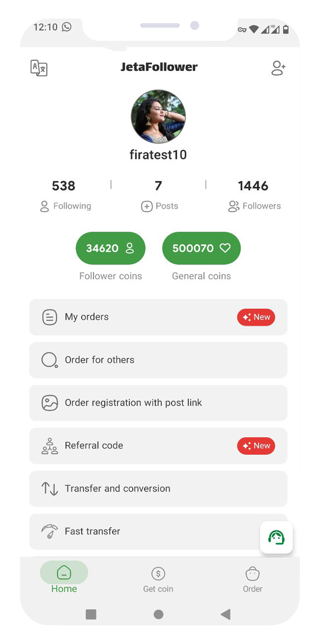Tap the Android back navigation button

pos(226,614)
